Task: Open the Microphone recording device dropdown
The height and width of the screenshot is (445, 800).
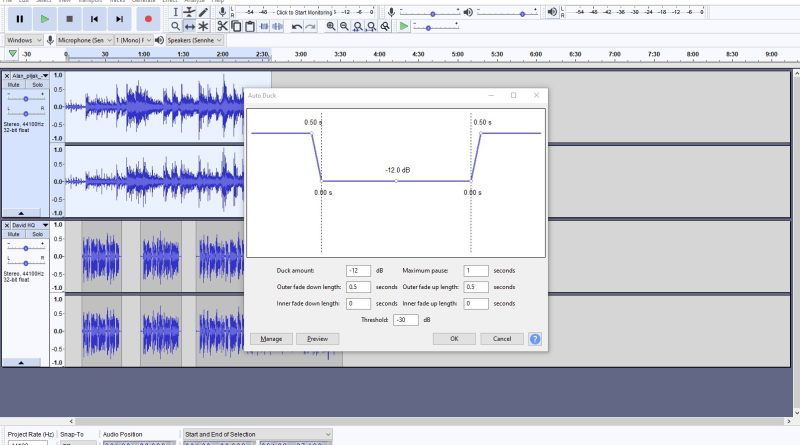Action: click(84, 39)
